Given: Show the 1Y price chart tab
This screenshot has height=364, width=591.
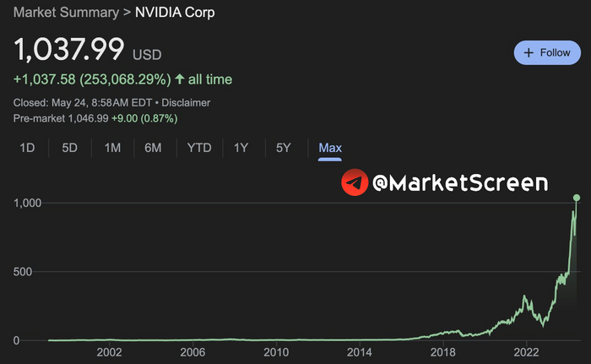Looking at the screenshot, I should pos(241,148).
